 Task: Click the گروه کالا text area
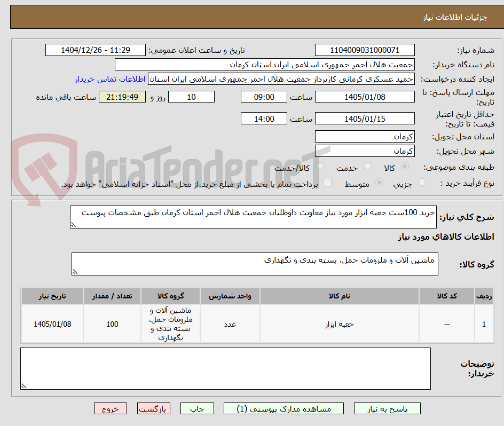click(x=255, y=264)
